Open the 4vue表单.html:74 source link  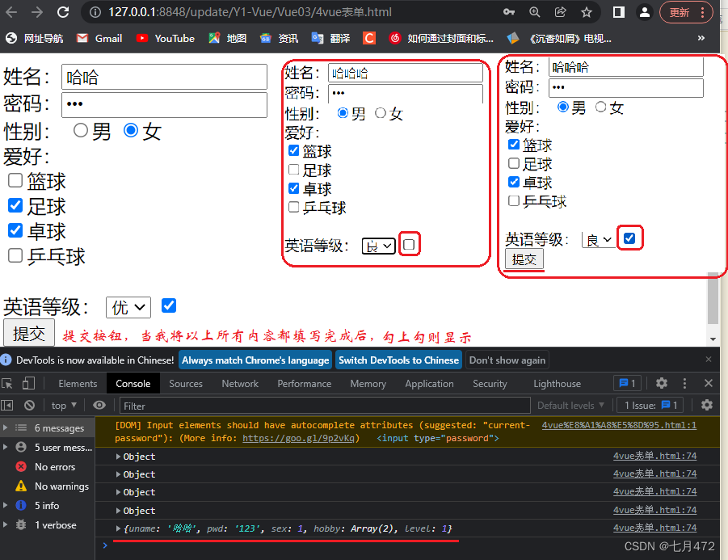[656, 457]
